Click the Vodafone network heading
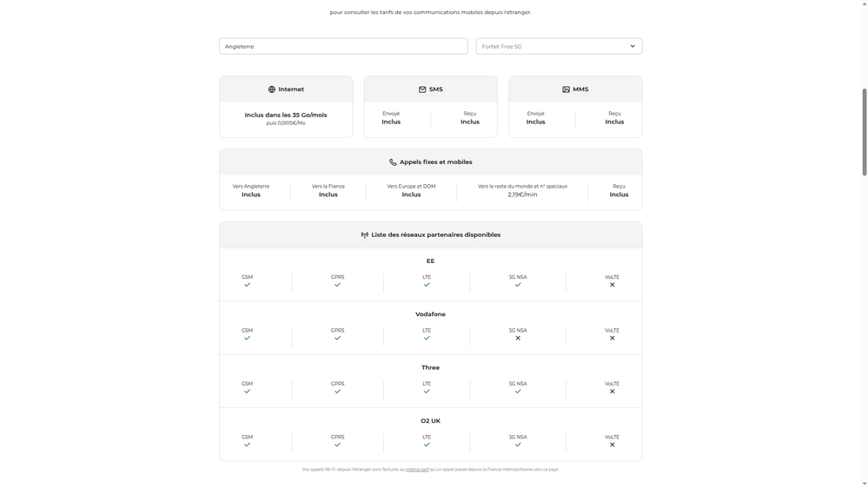 tap(430, 314)
